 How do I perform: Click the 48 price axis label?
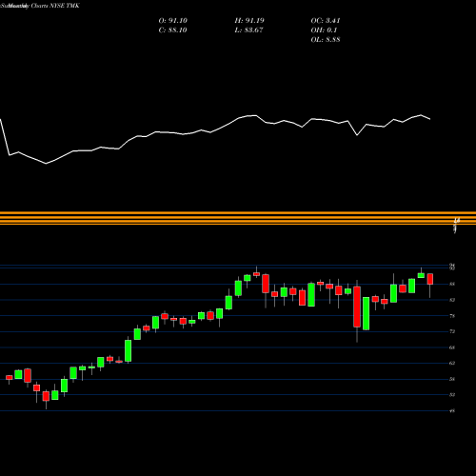(x=452, y=411)
